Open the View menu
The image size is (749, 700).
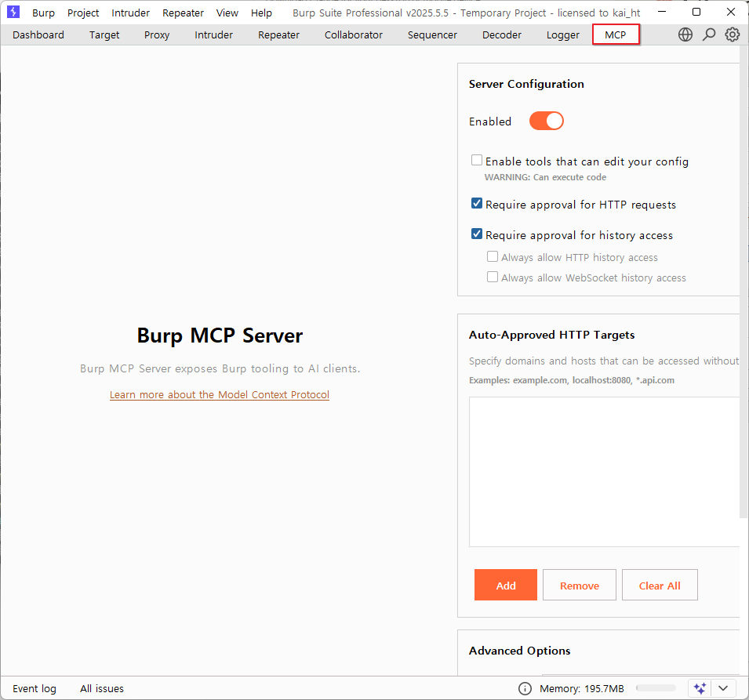point(227,13)
